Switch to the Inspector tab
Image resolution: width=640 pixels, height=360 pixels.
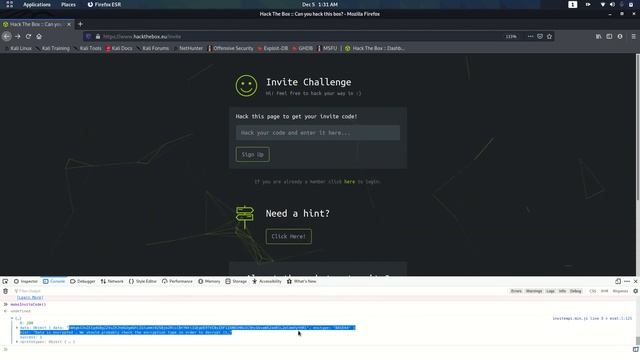pyautogui.click(x=25, y=281)
